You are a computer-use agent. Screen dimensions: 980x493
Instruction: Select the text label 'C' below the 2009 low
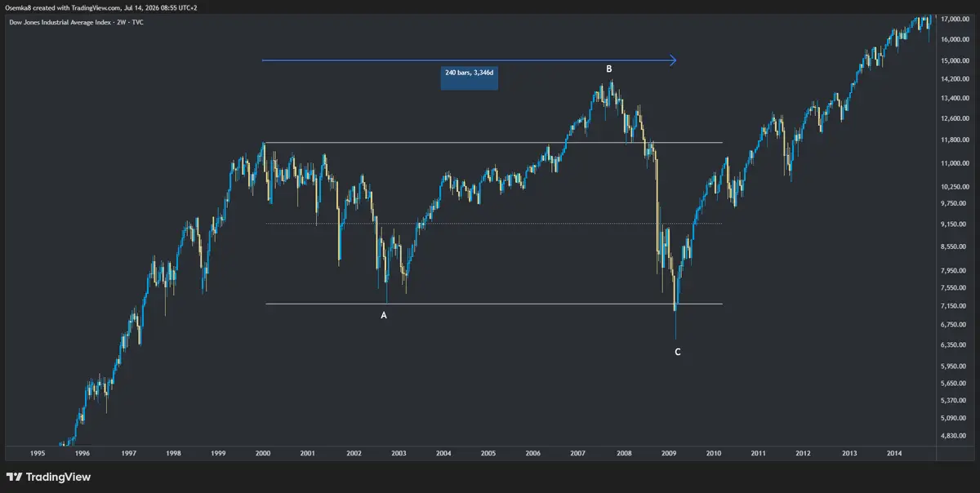(x=677, y=352)
